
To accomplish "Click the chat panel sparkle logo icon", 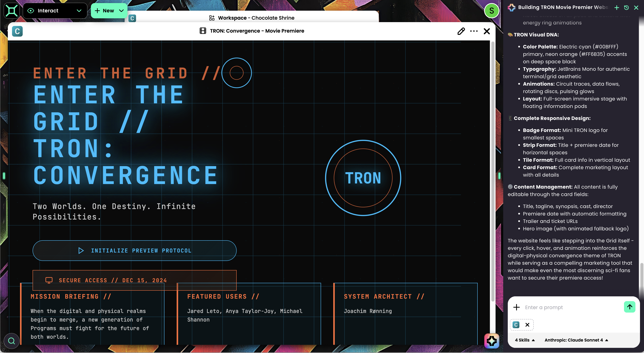I will (x=512, y=7).
